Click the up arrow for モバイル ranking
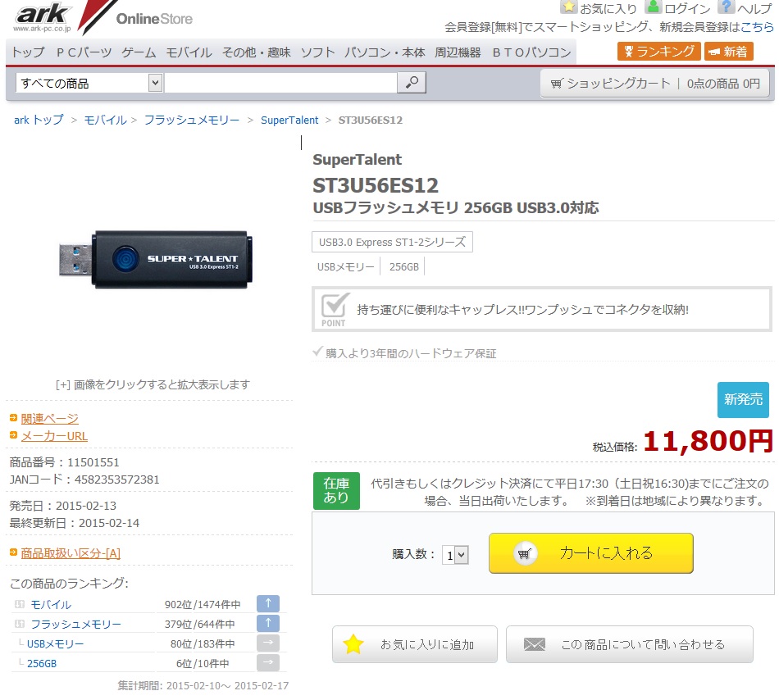This screenshot has width=779, height=700. 268,603
